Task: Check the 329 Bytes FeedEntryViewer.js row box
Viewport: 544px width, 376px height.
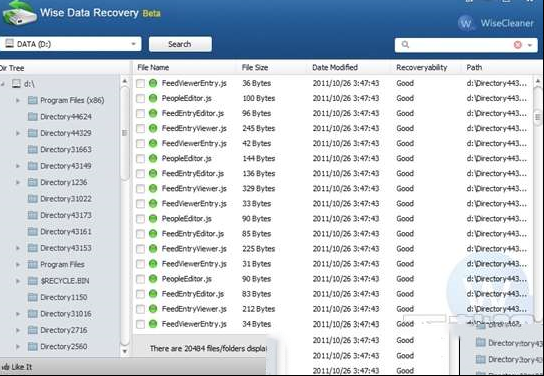Action: point(140,189)
